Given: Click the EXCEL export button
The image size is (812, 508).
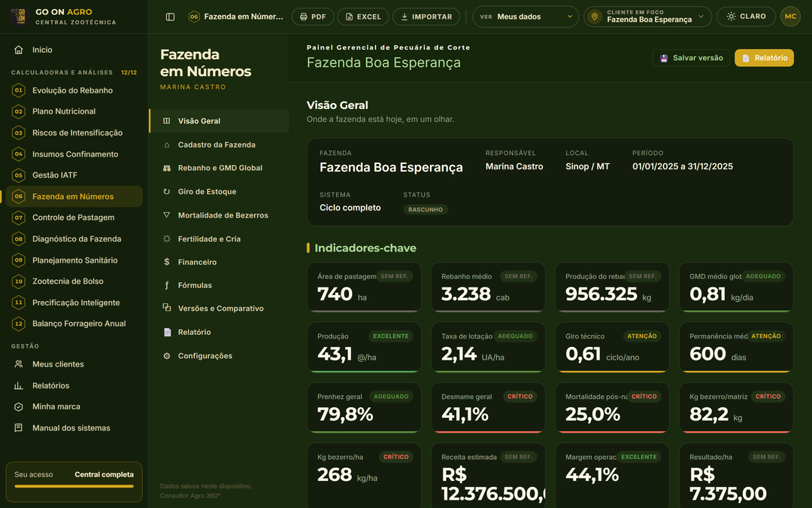Looking at the screenshot, I should [x=363, y=17].
